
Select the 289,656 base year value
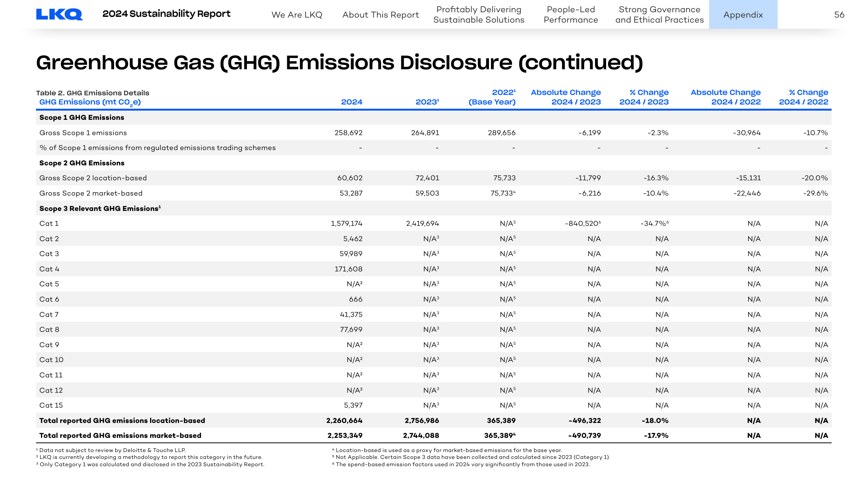tap(502, 133)
